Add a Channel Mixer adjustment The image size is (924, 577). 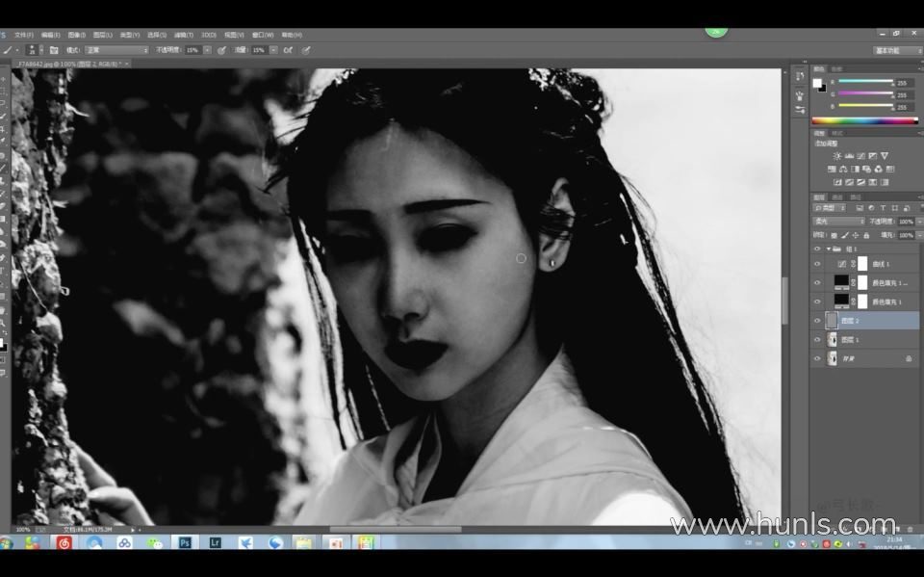click(879, 169)
